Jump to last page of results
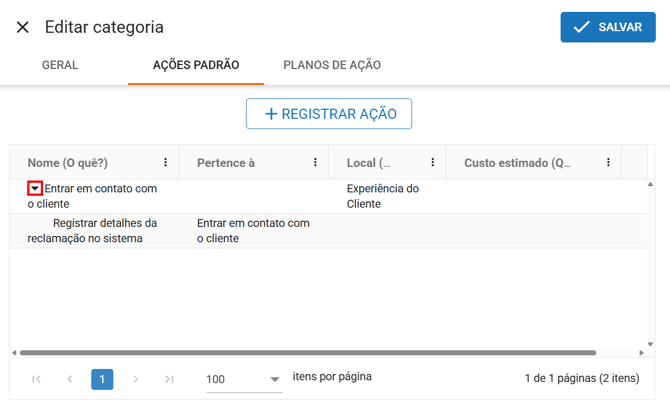The width and height of the screenshot is (670, 408). click(169, 379)
